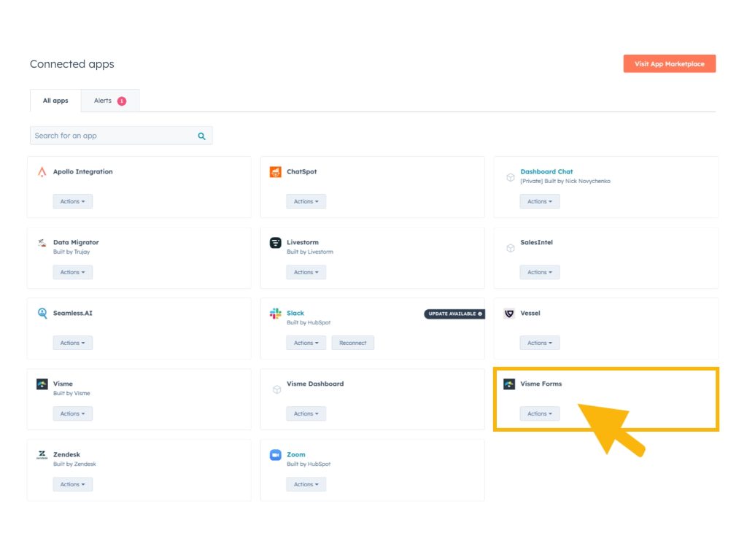
Task: Select the Vessel app icon
Action: pyautogui.click(x=510, y=314)
